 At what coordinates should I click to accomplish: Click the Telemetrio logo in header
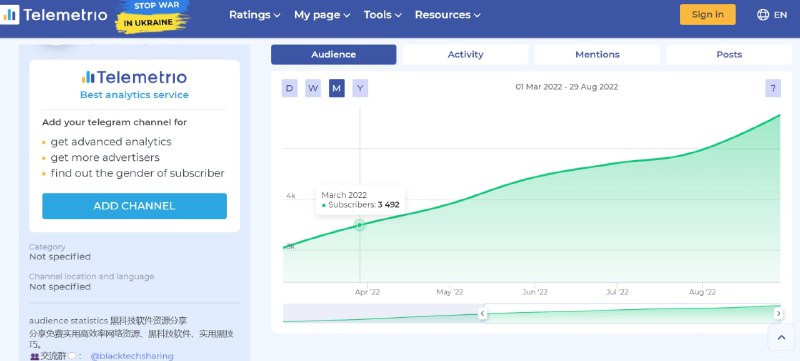54,15
